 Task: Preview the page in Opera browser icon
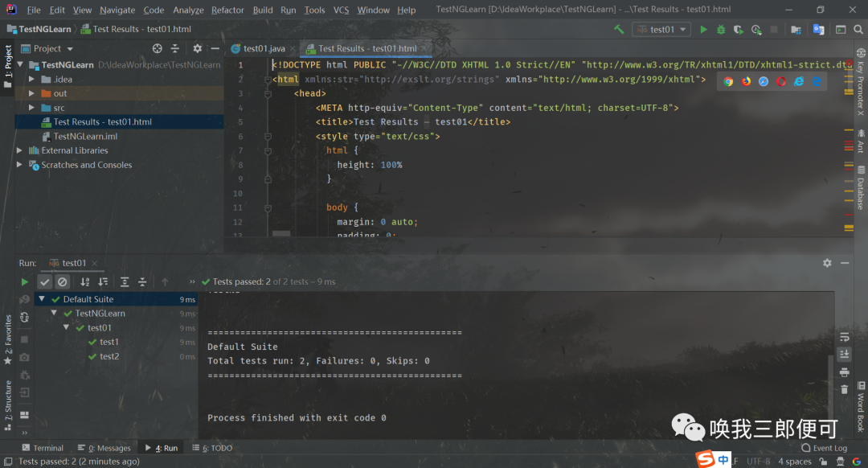781,81
